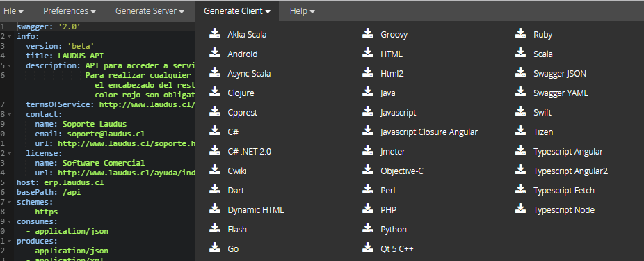The width and height of the screenshot is (644, 261).
Task: Choose Typescript Angular2 client
Action: [x=570, y=171]
